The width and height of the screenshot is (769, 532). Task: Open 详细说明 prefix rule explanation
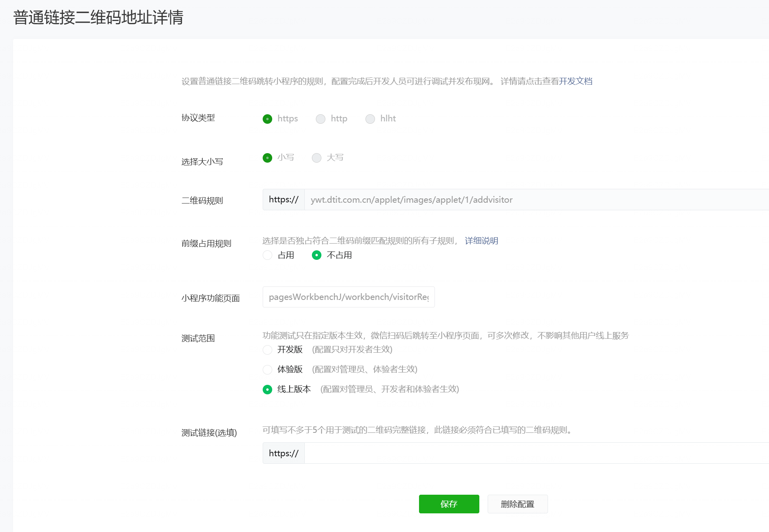pyautogui.click(x=481, y=241)
